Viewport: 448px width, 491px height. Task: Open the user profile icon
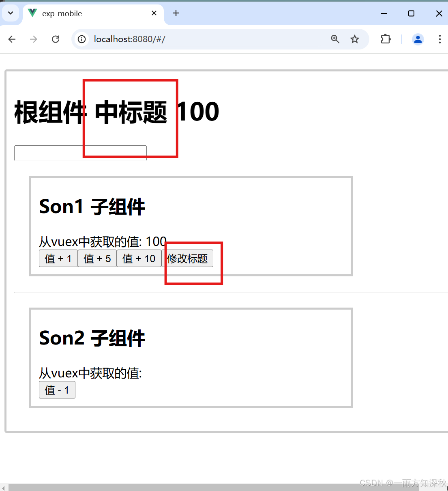418,39
